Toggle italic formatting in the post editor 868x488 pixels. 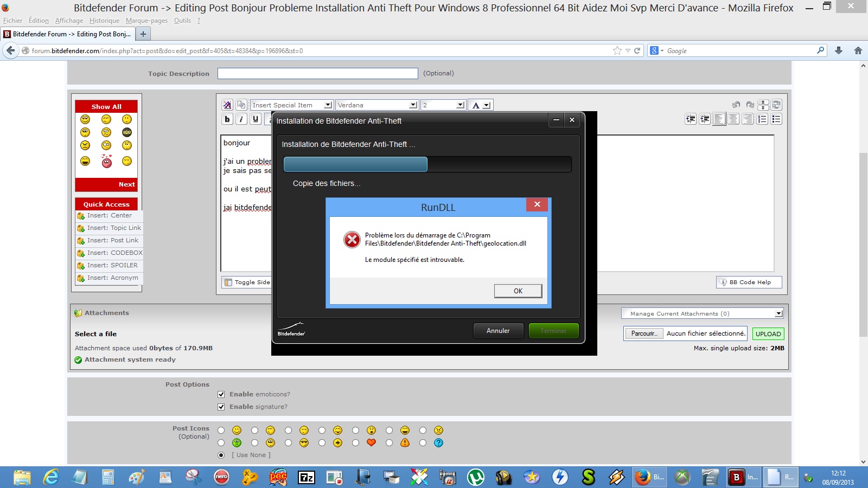point(241,119)
